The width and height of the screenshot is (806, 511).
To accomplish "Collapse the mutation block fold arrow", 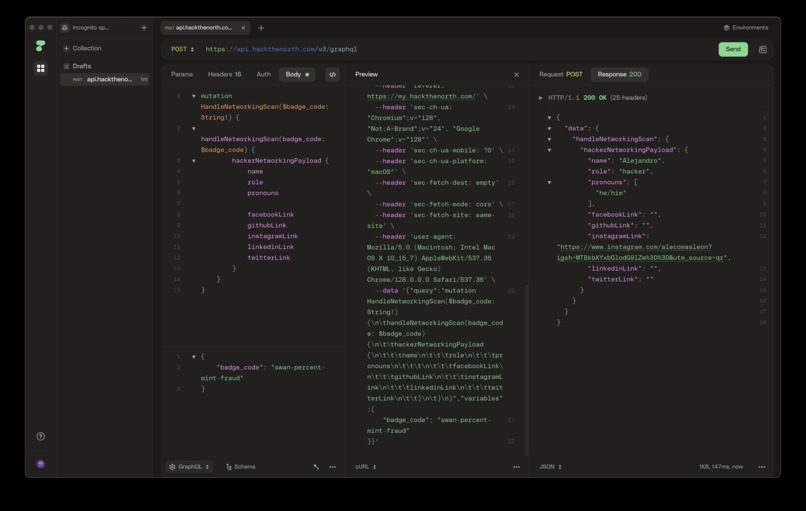I will [194, 96].
